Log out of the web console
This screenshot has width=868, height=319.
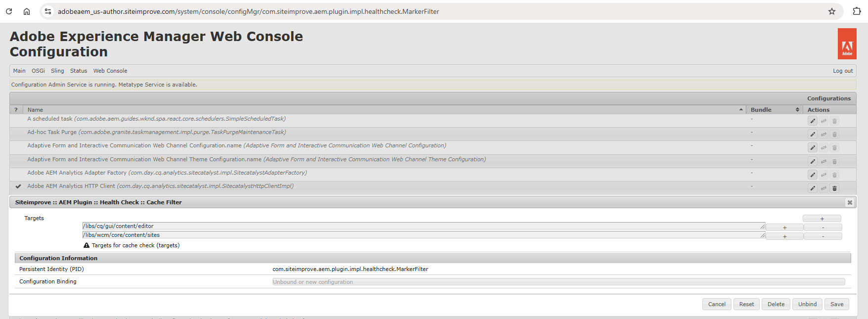coord(843,71)
